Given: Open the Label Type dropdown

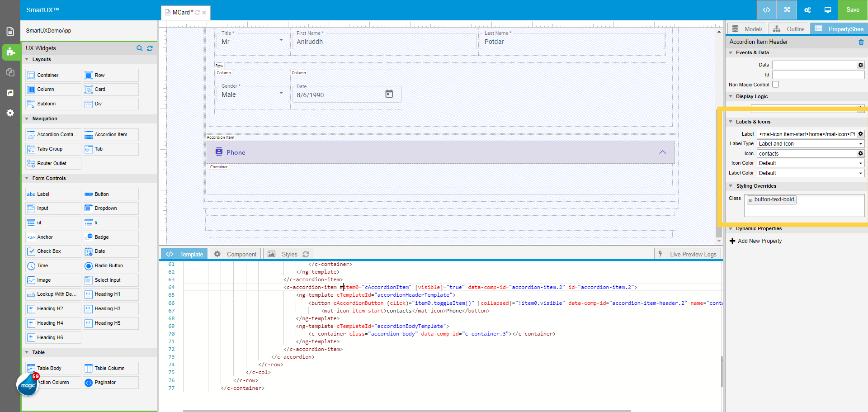Looking at the screenshot, I should tap(810, 144).
